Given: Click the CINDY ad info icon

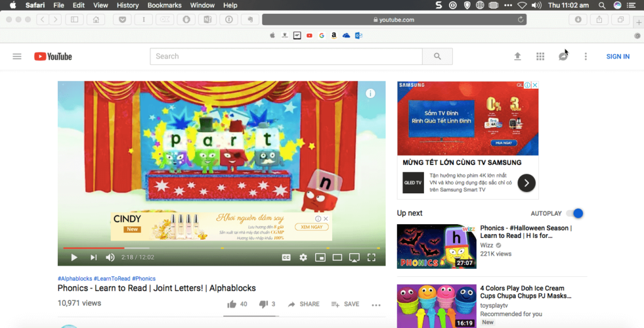Looking at the screenshot, I should point(318,218).
